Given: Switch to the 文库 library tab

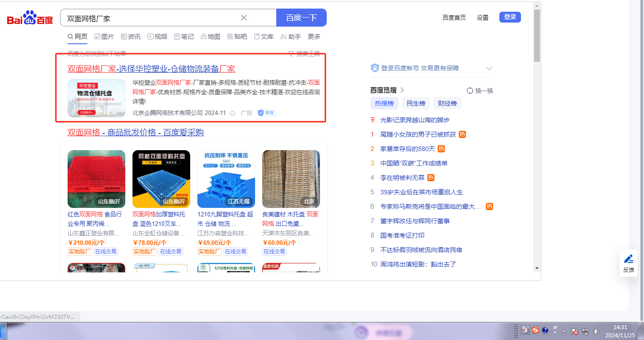Looking at the screenshot, I should [264, 37].
